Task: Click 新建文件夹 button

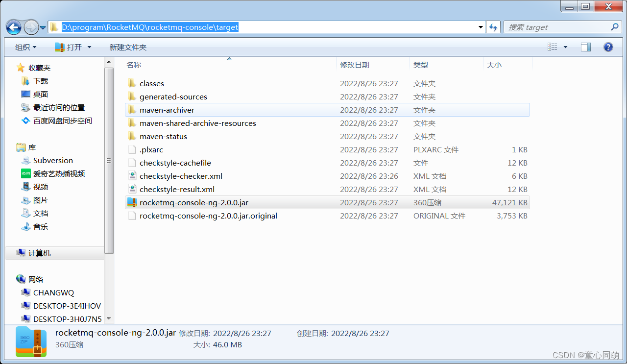Action: [128, 47]
